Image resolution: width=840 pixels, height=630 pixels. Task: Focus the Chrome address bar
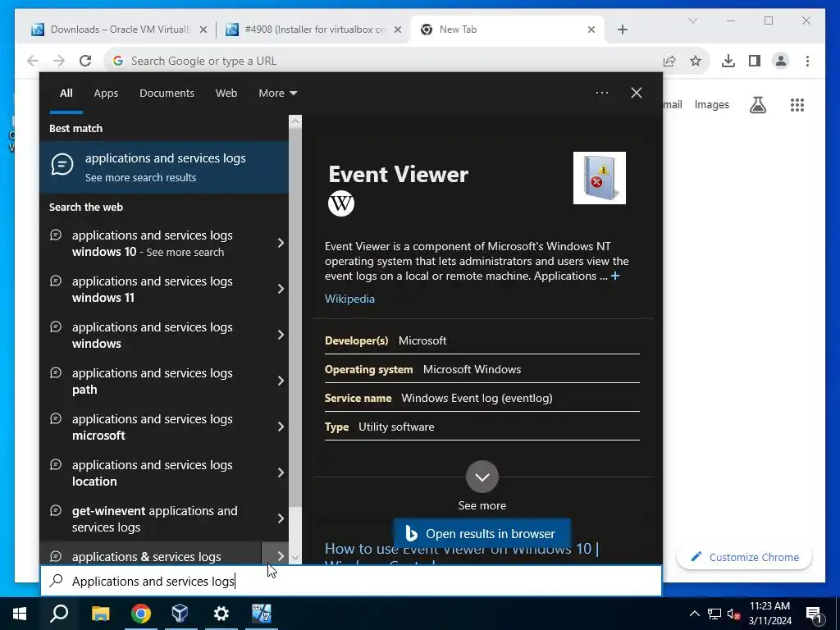pyautogui.click(x=386, y=61)
